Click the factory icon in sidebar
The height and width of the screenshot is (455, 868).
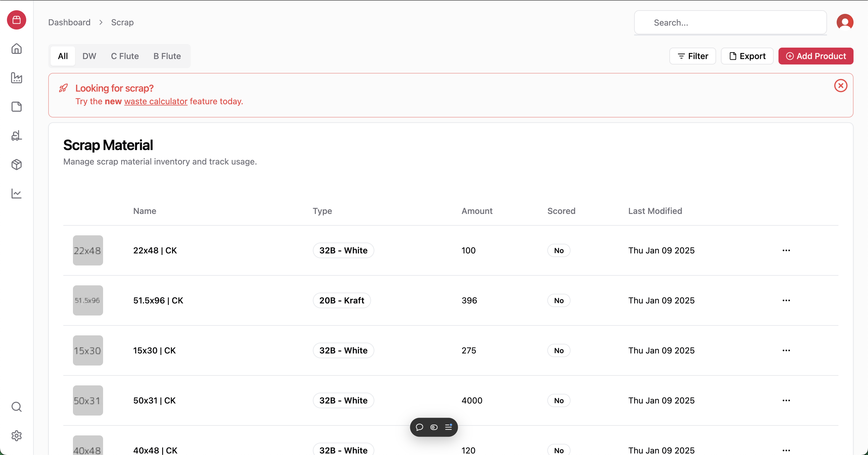click(x=17, y=78)
